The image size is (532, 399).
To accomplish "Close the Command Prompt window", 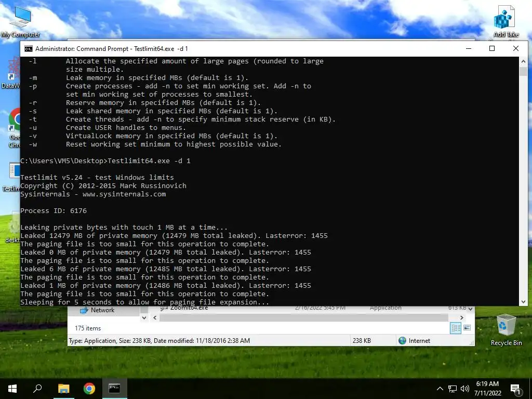I will coord(516,48).
